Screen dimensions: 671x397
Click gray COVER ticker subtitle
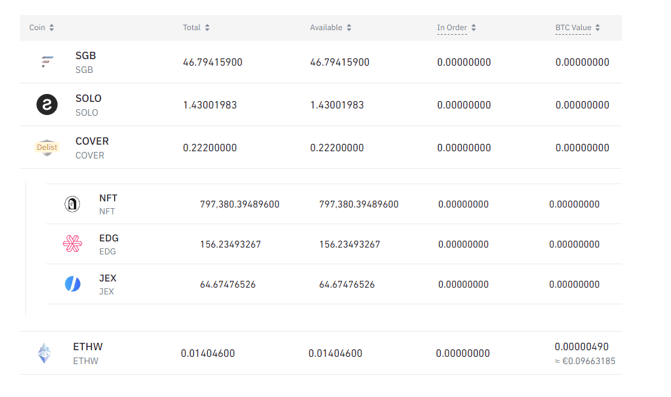90,155
